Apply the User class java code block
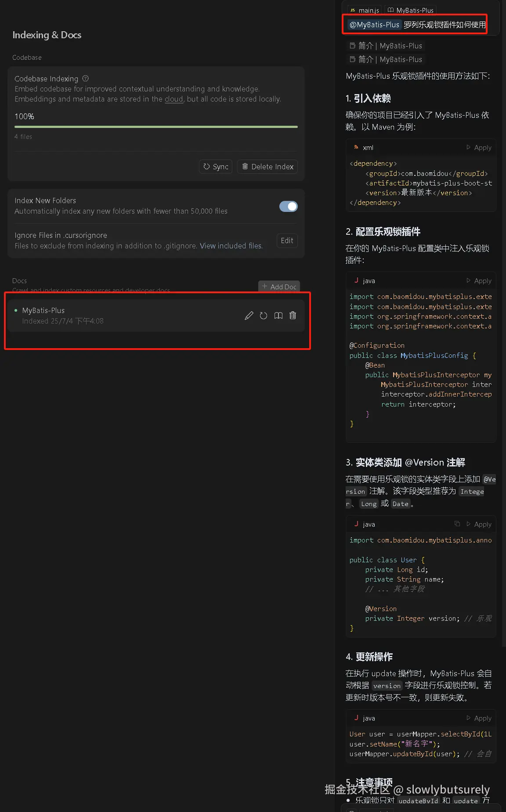506x812 pixels. click(479, 524)
